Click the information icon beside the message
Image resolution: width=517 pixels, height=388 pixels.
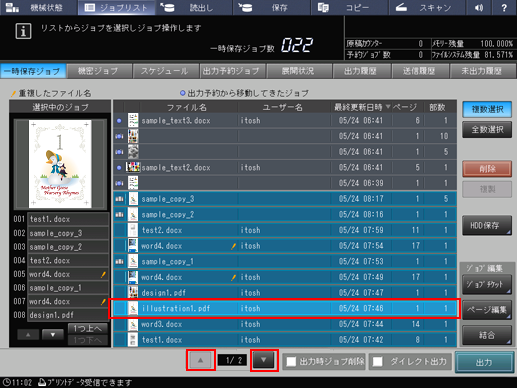pos(23,31)
